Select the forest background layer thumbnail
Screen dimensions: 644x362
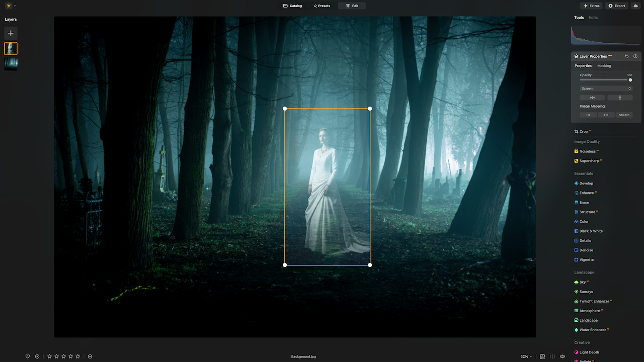[x=11, y=64]
